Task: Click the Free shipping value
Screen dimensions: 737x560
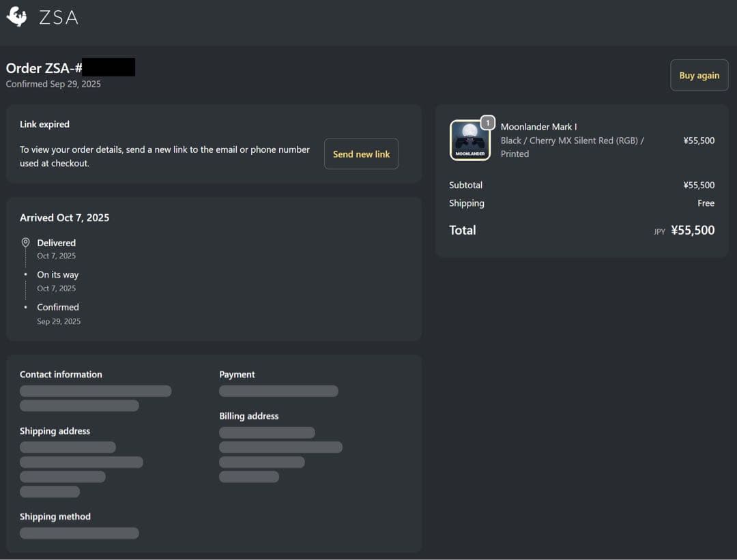Action: (x=706, y=203)
